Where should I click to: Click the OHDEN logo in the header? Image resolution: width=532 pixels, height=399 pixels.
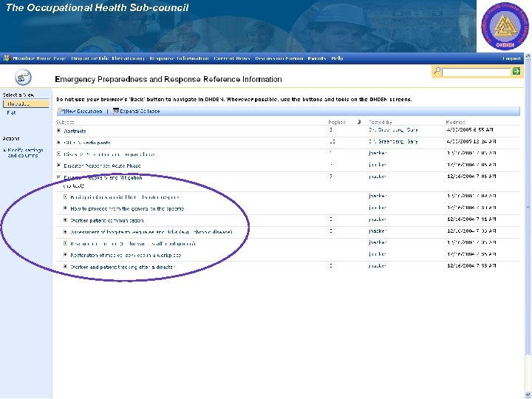click(505, 27)
